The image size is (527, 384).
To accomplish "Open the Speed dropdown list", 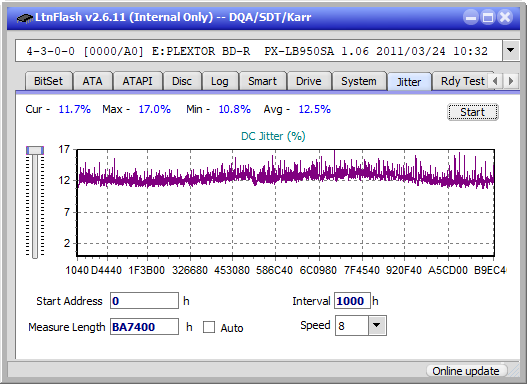I will coord(377,325).
